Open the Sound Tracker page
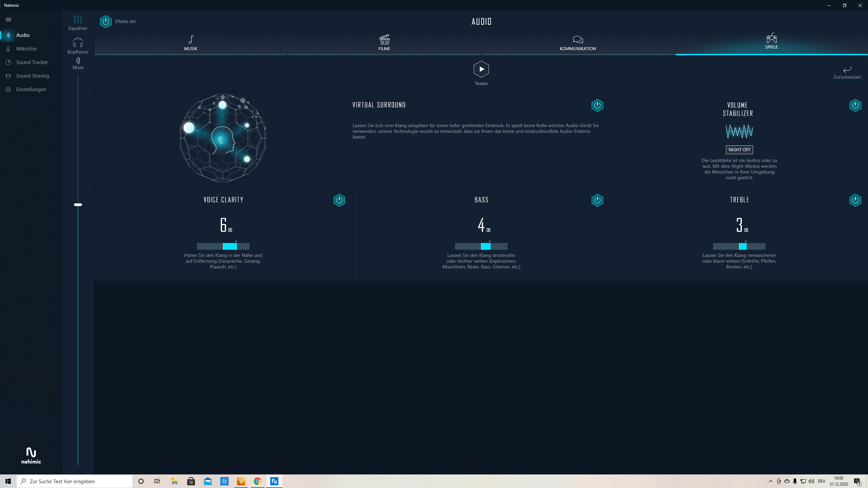This screenshot has height=488, width=868. pos(32,62)
